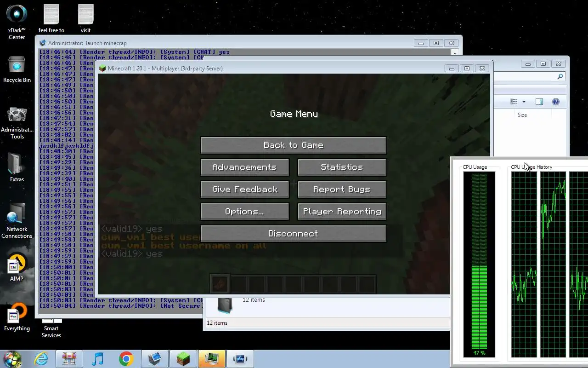Screen dimensions: 588x368
Task: Open Statistics in the Game Menu
Action: click(x=342, y=167)
